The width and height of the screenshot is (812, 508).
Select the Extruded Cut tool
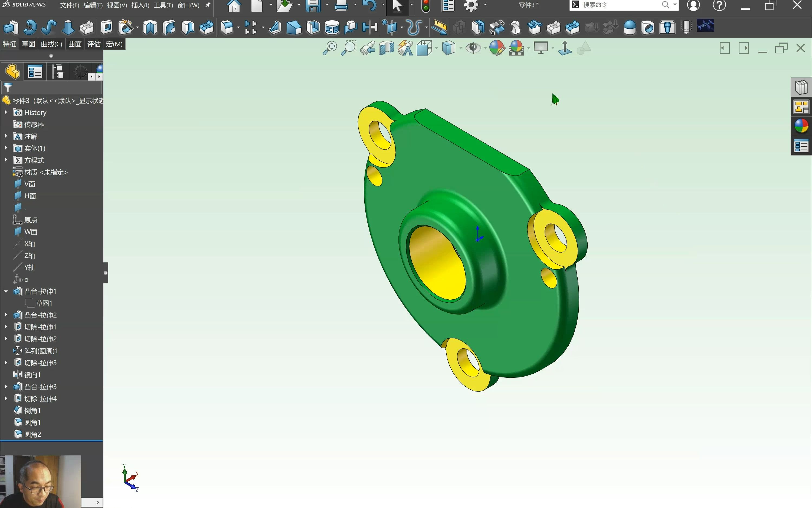(x=107, y=28)
